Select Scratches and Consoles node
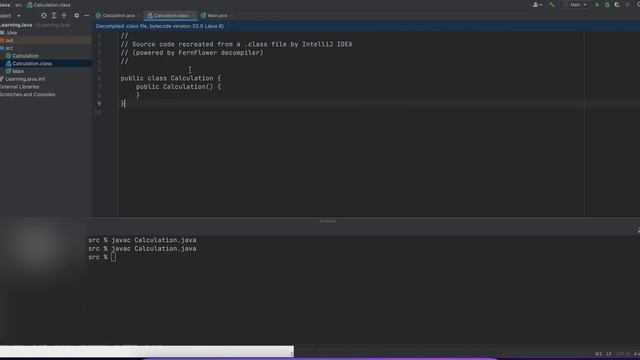 point(27,95)
